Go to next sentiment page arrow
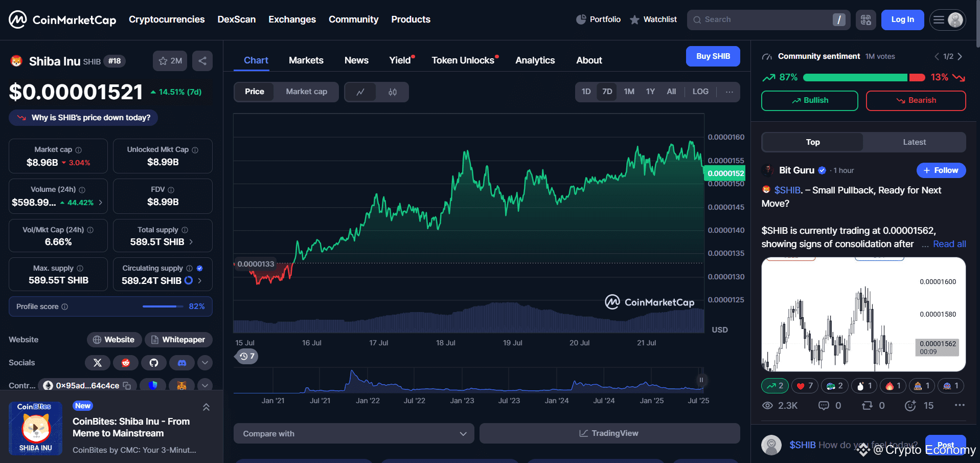The image size is (980, 463). [x=960, y=56]
